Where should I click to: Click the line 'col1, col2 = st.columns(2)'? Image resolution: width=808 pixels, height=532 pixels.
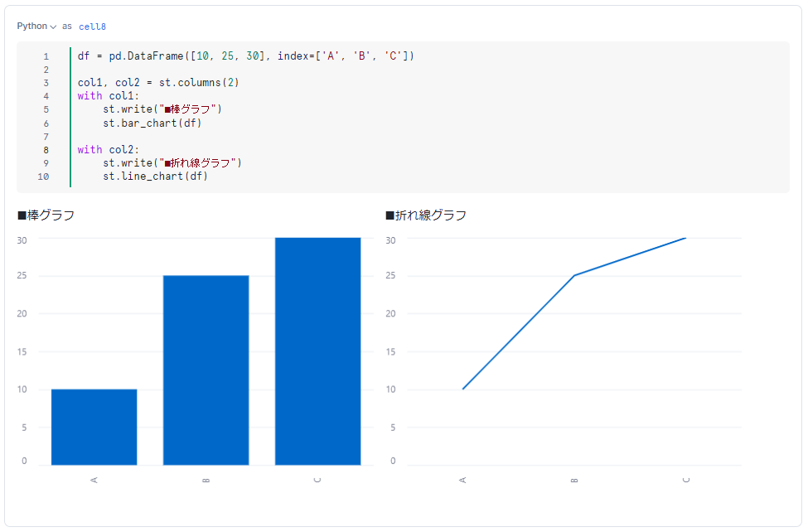pos(158,83)
